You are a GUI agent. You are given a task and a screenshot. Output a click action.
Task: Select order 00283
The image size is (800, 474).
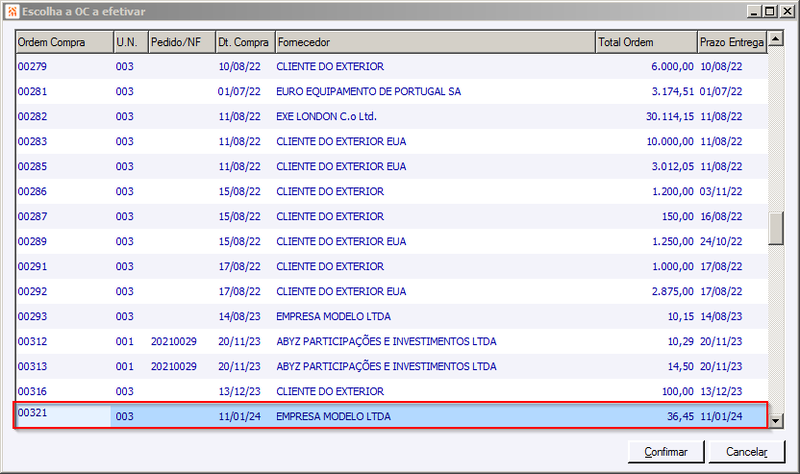tap(391, 141)
